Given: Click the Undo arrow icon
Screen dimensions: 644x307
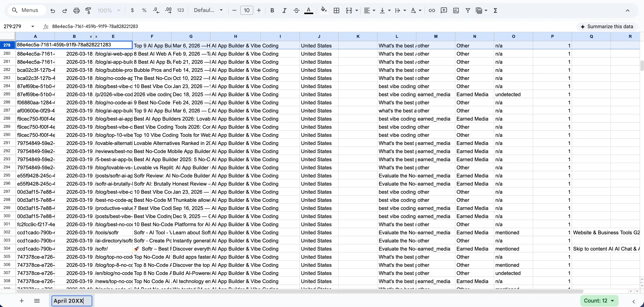Looking at the screenshot, I should click(x=53, y=10).
